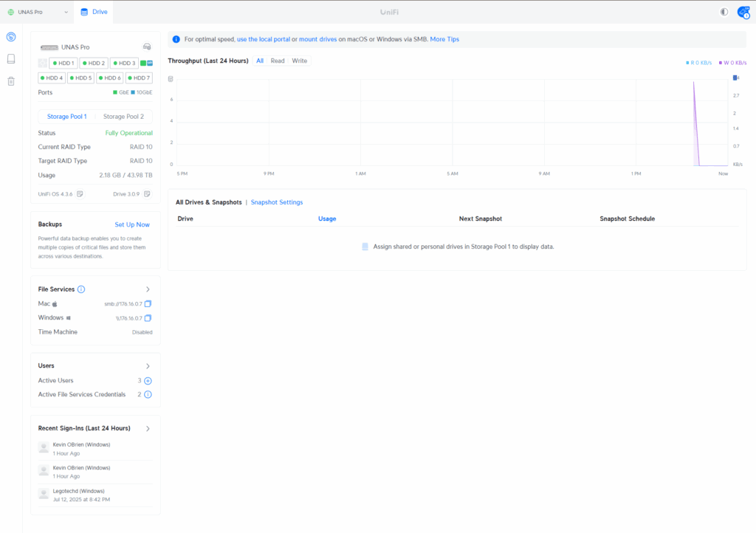The image size is (756, 533).
Task: Filter throughput chart to Read only
Action: point(278,61)
